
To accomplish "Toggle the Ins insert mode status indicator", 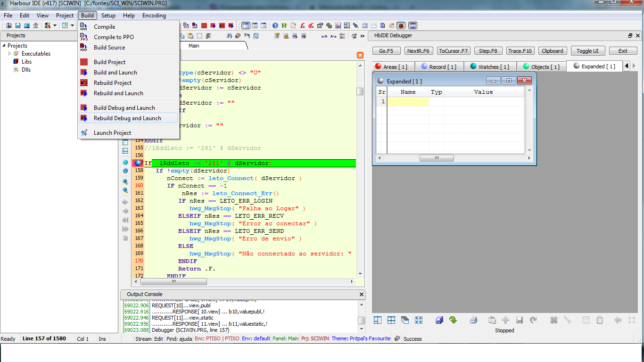I will (102, 339).
